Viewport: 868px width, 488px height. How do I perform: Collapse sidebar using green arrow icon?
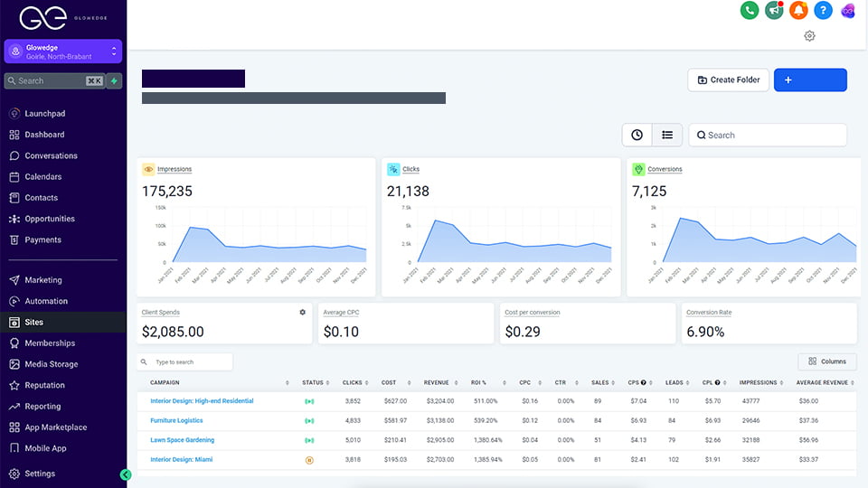(126, 474)
